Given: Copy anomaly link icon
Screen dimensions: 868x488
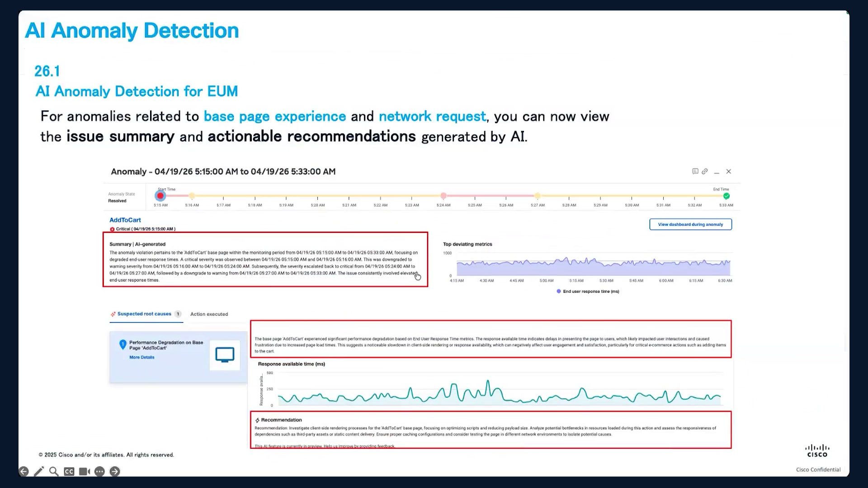Looking at the screenshot, I should pos(705,171).
